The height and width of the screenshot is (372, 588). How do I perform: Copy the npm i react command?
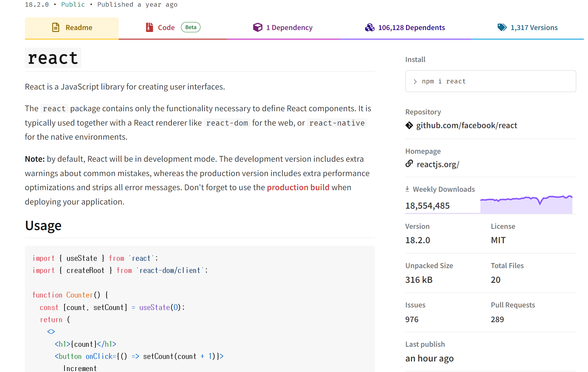pyautogui.click(x=491, y=81)
